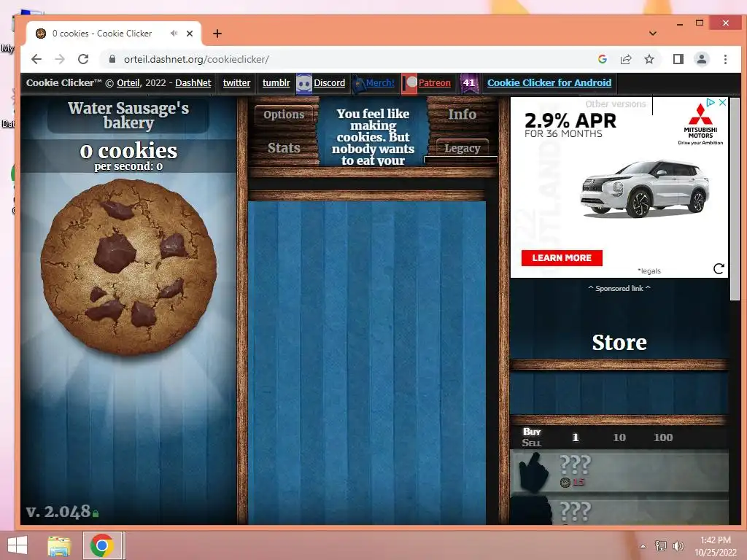Click the version number v. 2.048
Viewport: 747px width, 560px height.
click(58, 511)
